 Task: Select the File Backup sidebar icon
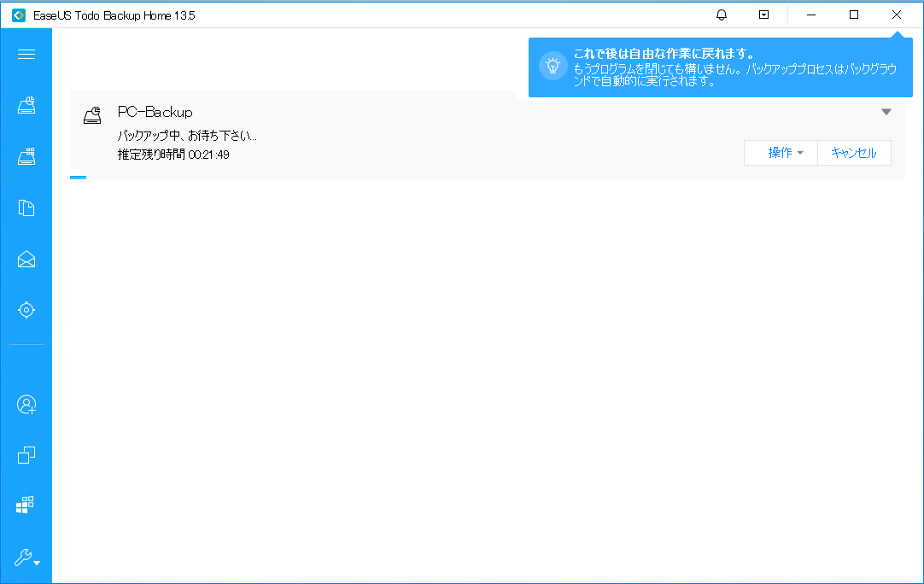point(26,208)
